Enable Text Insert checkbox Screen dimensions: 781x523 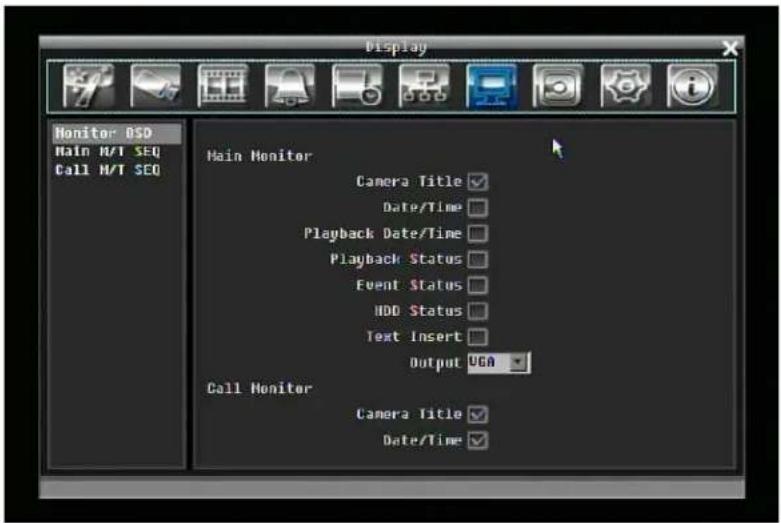478,337
